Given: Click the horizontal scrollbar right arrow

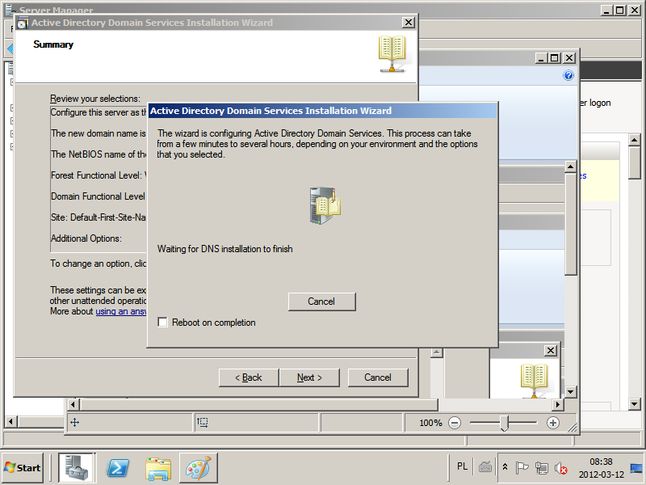Looking at the screenshot, I should click(x=557, y=404).
